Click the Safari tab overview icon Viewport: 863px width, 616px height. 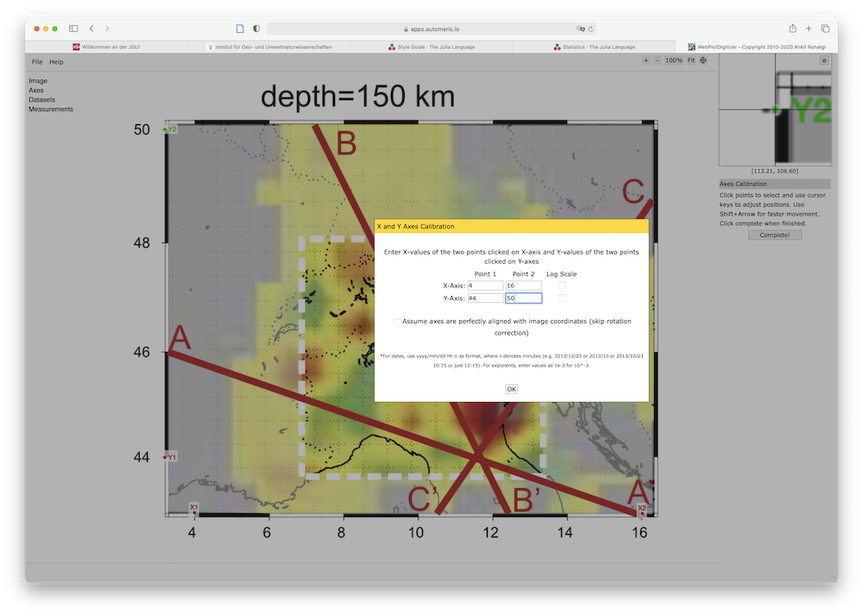[825, 28]
